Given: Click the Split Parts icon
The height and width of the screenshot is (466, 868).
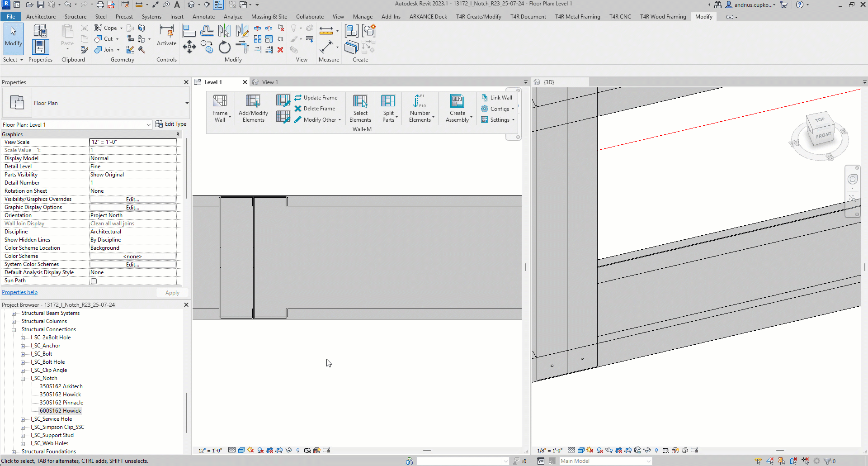Looking at the screenshot, I should tap(388, 101).
